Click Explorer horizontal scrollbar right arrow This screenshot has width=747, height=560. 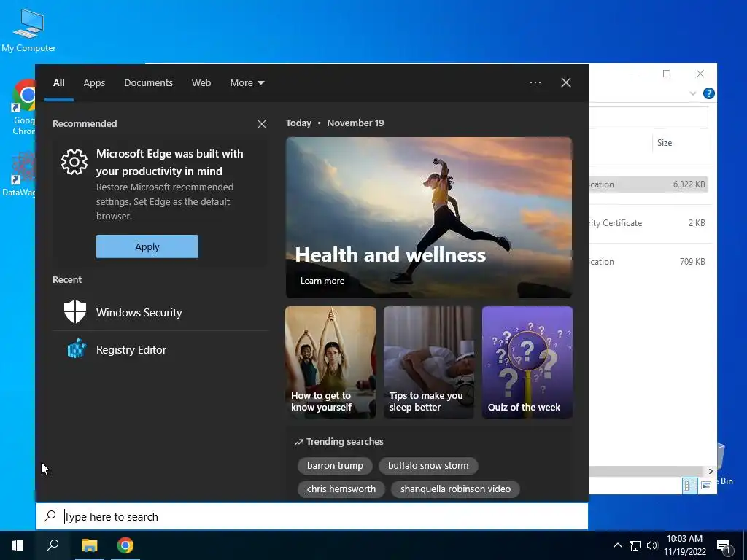coord(711,472)
